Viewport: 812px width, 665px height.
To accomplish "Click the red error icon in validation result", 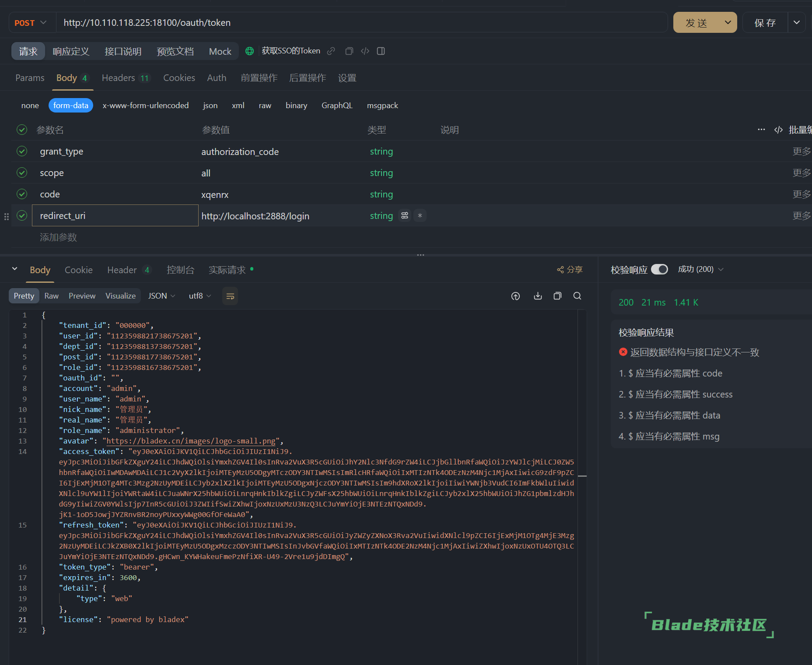I will [x=623, y=352].
